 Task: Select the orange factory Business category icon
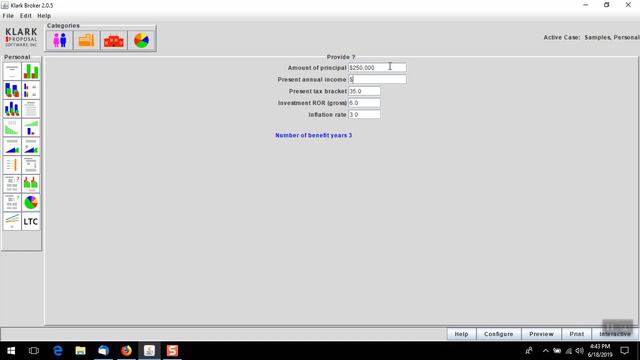point(87,40)
